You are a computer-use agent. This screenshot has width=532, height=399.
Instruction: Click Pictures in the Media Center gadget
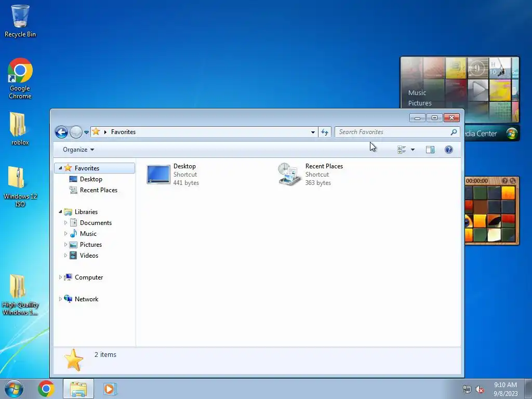tap(420, 103)
